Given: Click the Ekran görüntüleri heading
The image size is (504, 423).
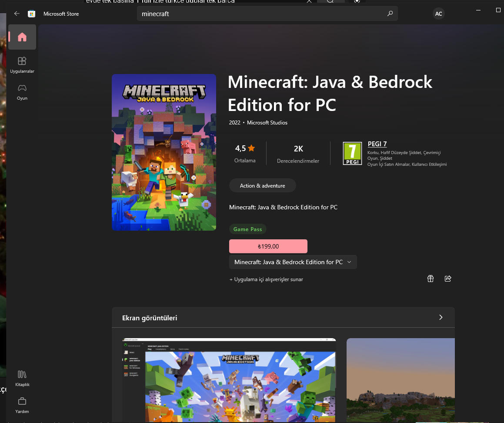Looking at the screenshot, I should [x=150, y=318].
